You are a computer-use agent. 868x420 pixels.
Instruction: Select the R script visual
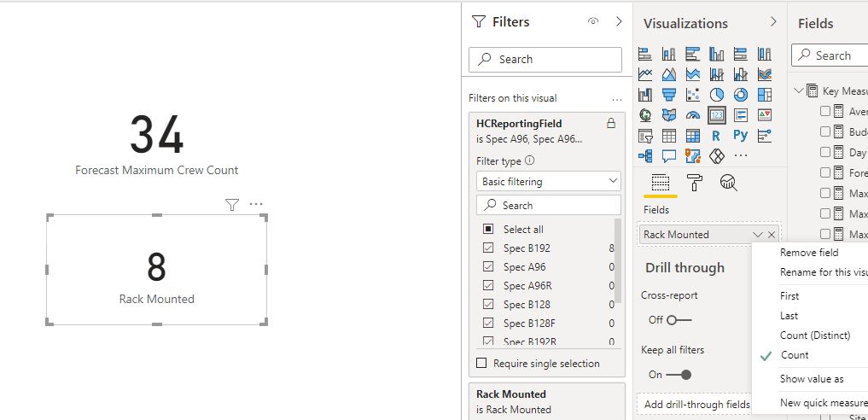[x=716, y=136]
